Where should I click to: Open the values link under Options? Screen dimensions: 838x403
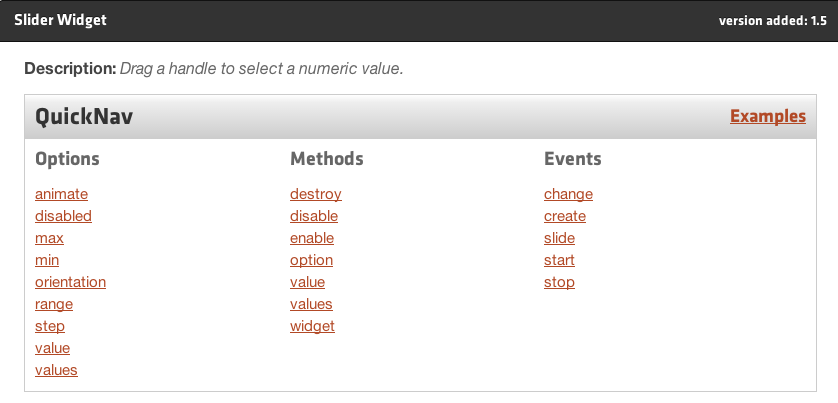pyautogui.click(x=56, y=370)
